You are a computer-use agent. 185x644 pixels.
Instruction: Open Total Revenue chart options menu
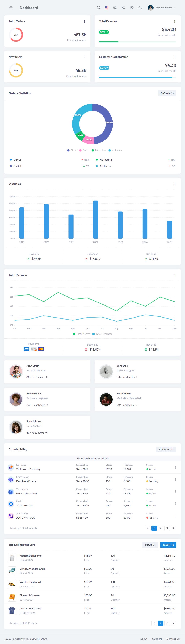175,275
